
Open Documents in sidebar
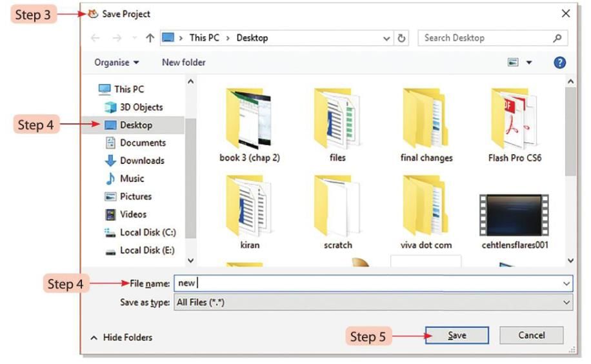point(135,143)
